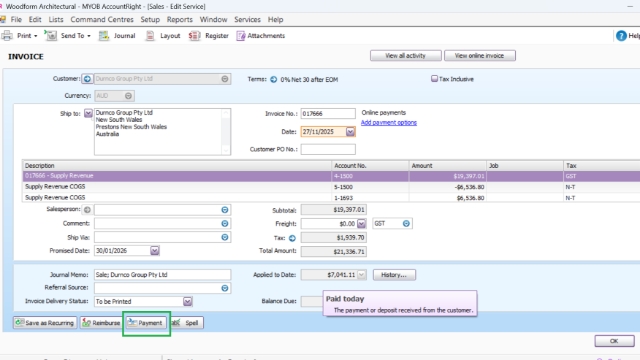
Task: Click the OK button
Action: 614,341
